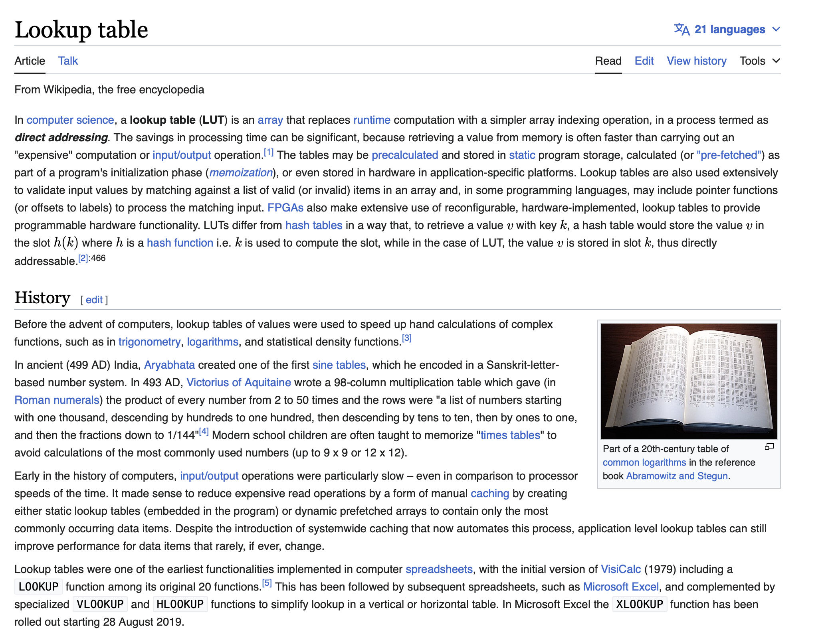
Task: Open the Victorius of Aquitaine link
Action: coord(239,382)
